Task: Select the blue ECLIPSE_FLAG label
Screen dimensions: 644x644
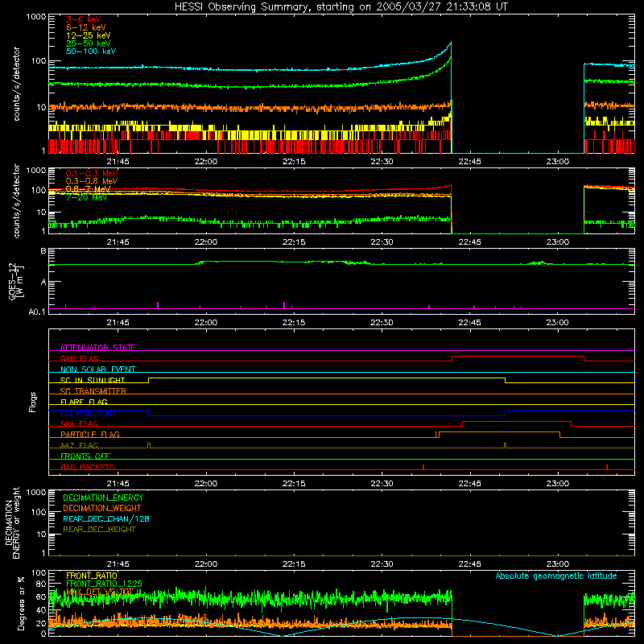Action: [88, 413]
